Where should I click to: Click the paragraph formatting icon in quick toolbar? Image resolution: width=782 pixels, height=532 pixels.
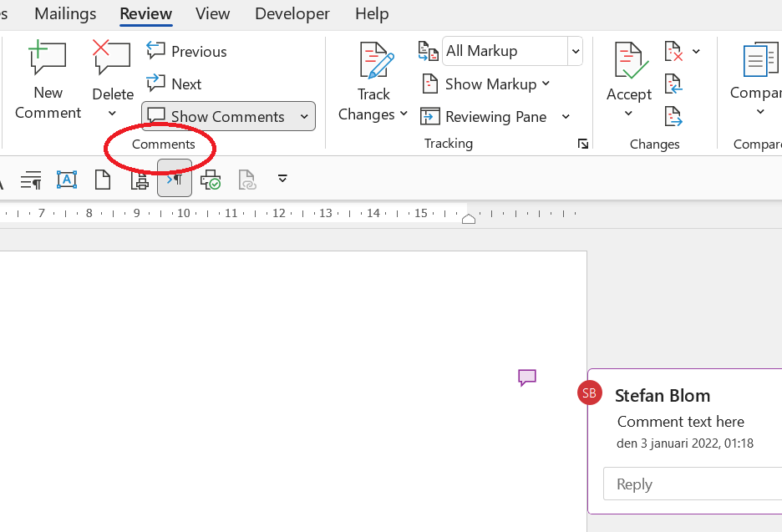[x=31, y=179]
